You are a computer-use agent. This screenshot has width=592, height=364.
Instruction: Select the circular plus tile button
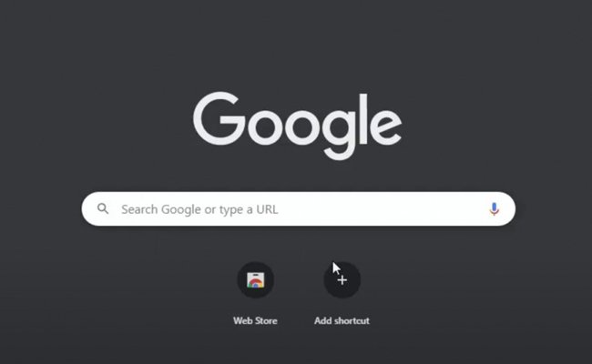click(x=342, y=280)
